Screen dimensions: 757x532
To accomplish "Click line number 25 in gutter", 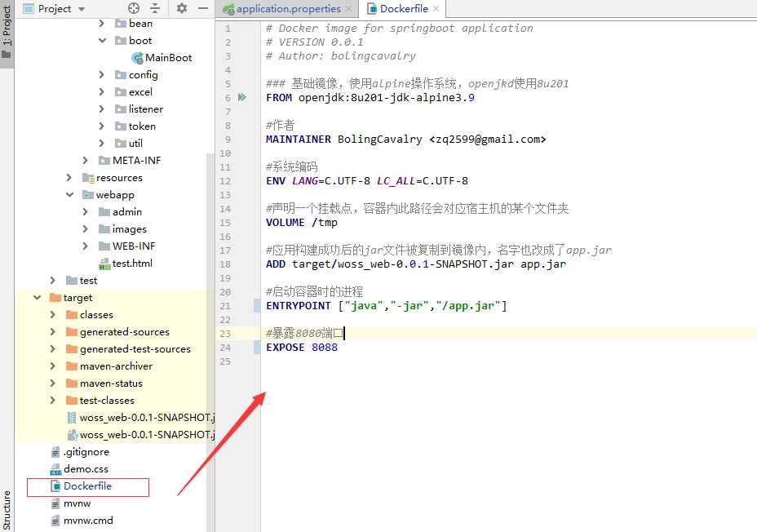I will point(225,361).
